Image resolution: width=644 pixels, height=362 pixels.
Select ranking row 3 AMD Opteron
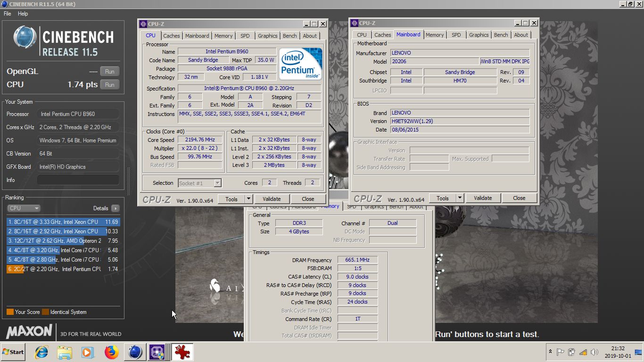pyautogui.click(x=63, y=241)
